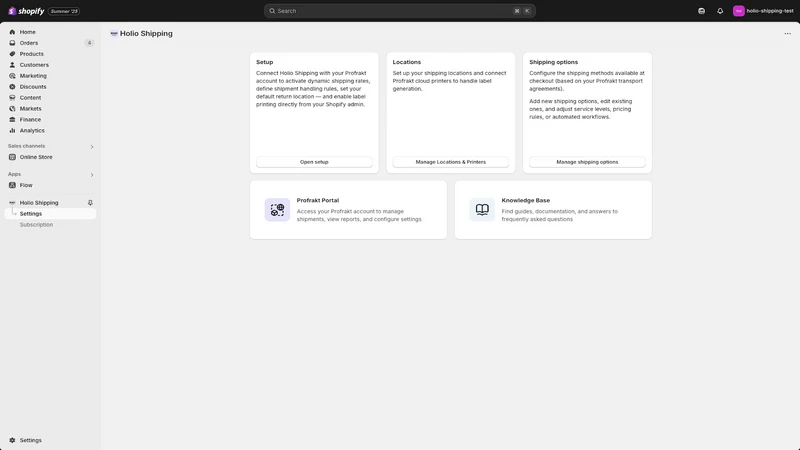800x450 pixels.
Task: Click the Content icon
Action: tap(12, 97)
